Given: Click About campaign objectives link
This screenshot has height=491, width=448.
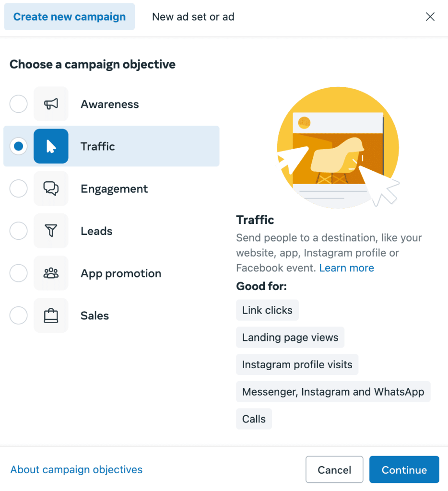Looking at the screenshot, I should (76, 469).
